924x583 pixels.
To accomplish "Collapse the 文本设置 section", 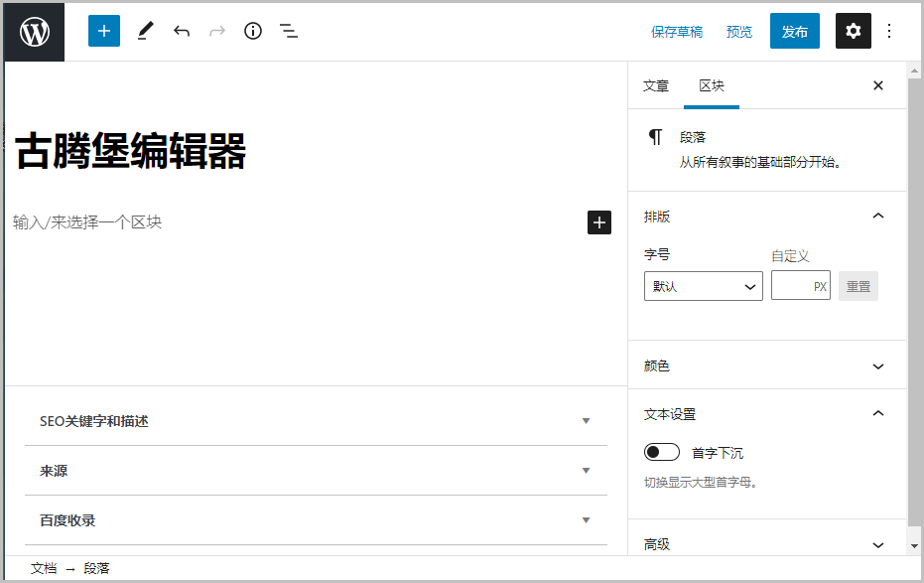I will pyautogui.click(x=766, y=414).
